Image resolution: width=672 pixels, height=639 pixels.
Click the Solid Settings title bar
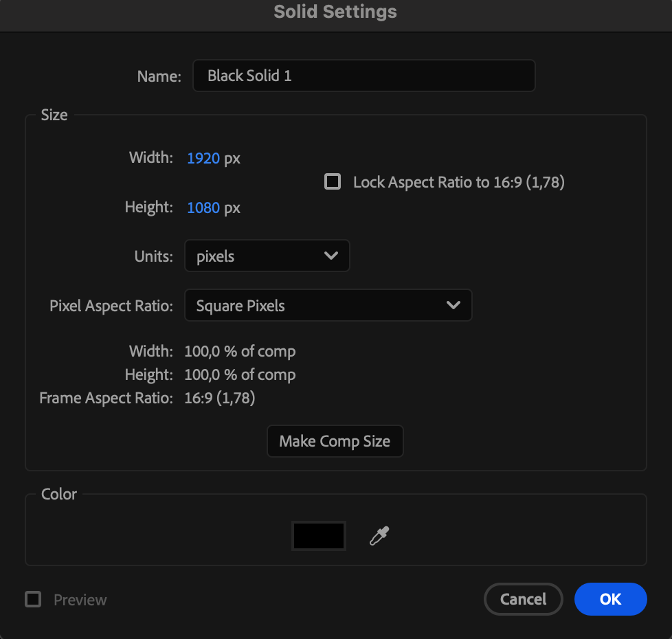[335, 12]
